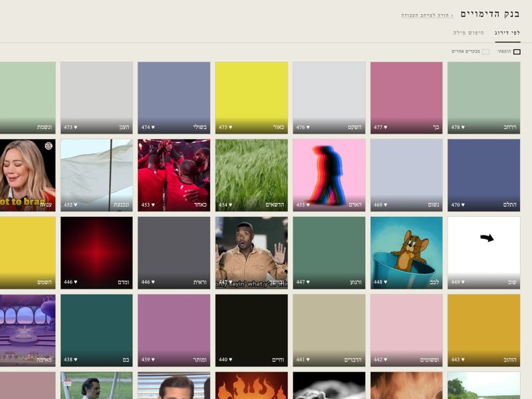Screen dimensions: 532x399
Task: Select the yellow swatch labeled כאור
Action: [251, 98]
